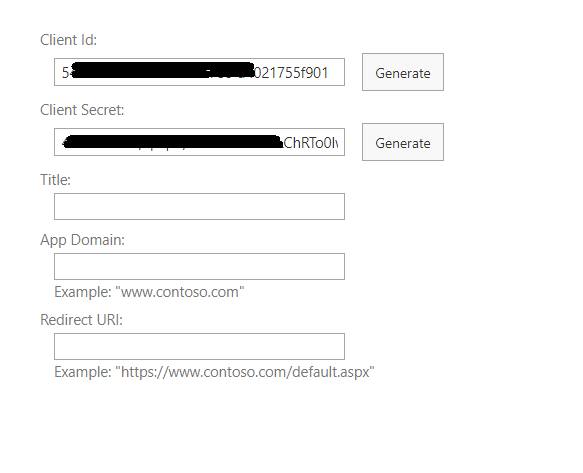Click Generate next to Client Id
Screen dimensions: 583x473
coord(403,72)
